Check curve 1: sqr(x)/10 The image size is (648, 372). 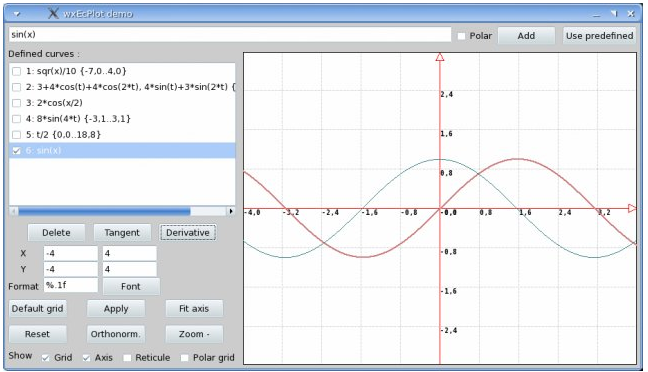pyautogui.click(x=17, y=71)
